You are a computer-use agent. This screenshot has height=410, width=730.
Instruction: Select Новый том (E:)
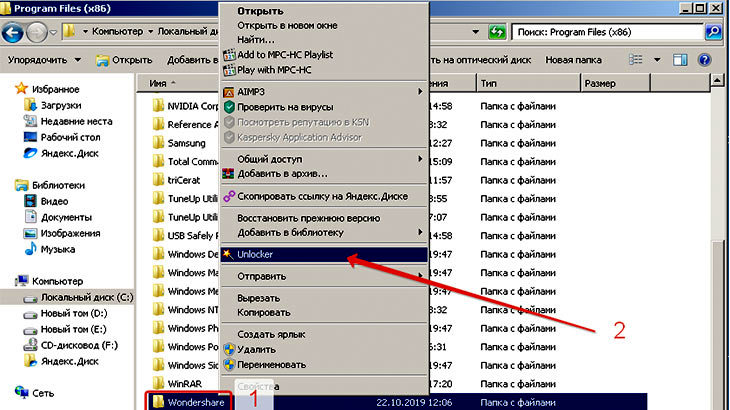65,329
